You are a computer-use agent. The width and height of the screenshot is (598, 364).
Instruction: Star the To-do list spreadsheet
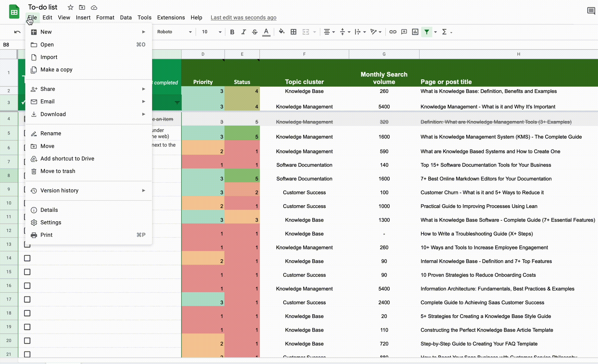(70, 7)
